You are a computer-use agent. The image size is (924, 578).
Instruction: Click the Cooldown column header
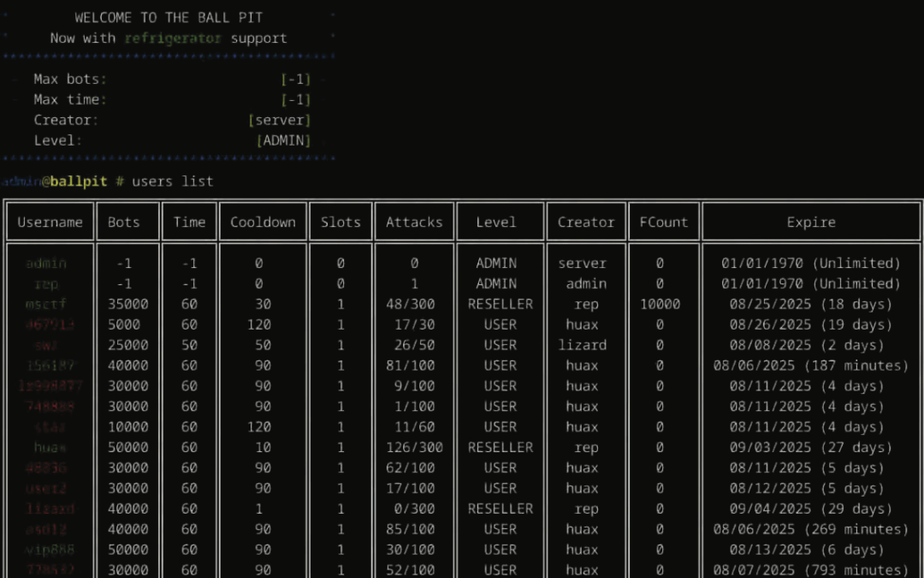coord(263,223)
